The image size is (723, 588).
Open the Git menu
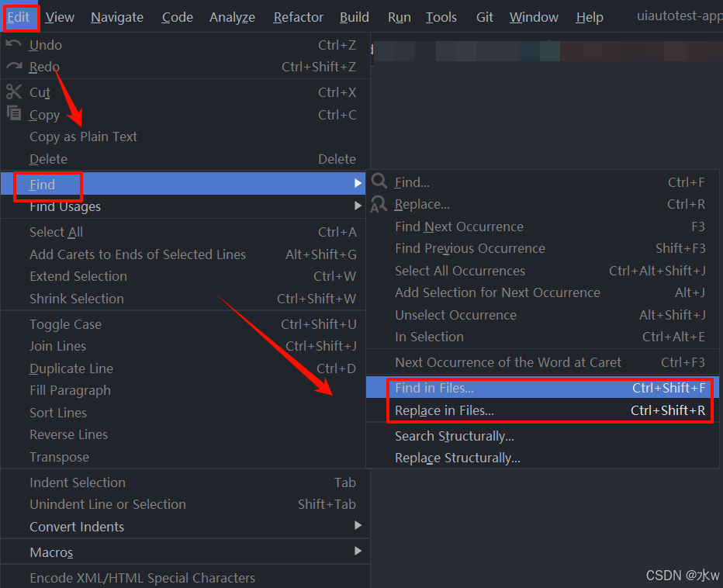click(x=485, y=17)
